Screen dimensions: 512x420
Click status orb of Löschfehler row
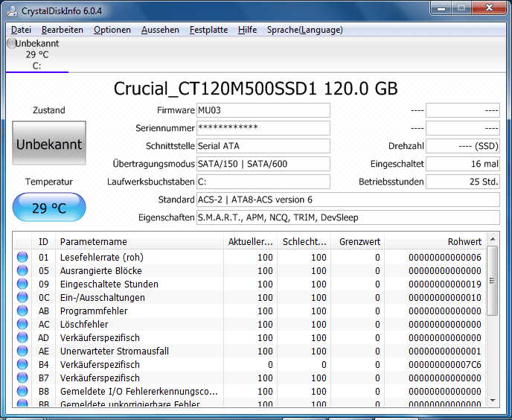(22, 324)
